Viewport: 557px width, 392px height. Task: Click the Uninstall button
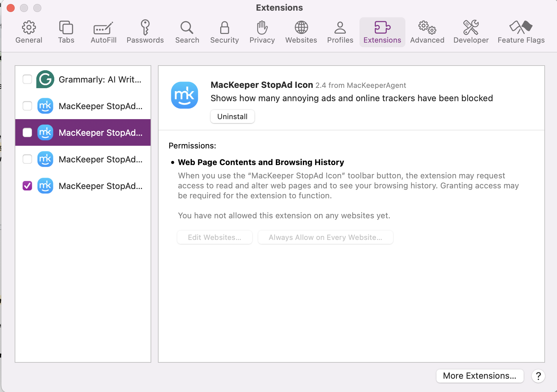pyautogui.click(x=232, y=116)
